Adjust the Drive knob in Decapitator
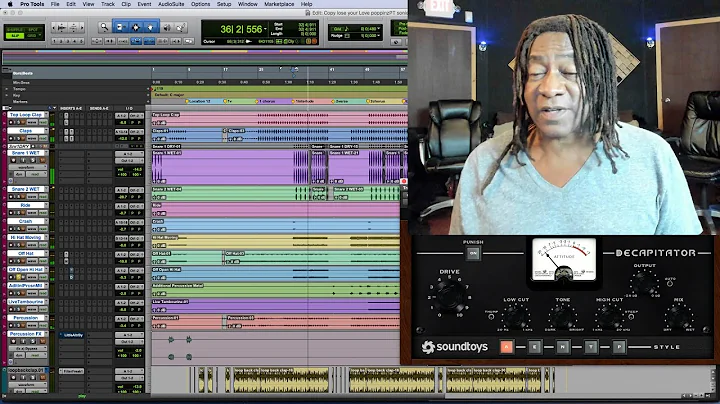 pyautogui.click(x=450, y=296)
